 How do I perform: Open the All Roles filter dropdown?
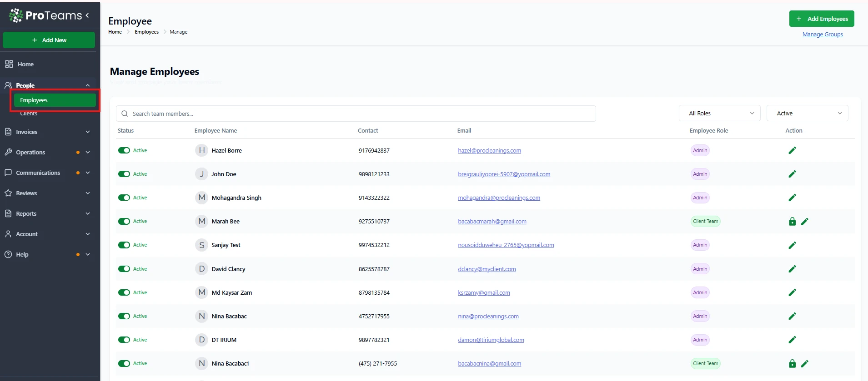point(721,114)
